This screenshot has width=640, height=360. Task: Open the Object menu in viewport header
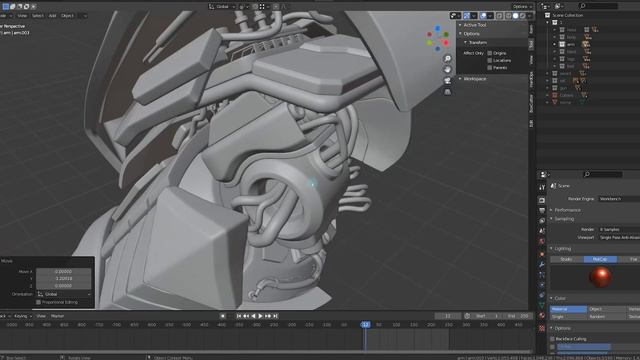click(67, 16)
